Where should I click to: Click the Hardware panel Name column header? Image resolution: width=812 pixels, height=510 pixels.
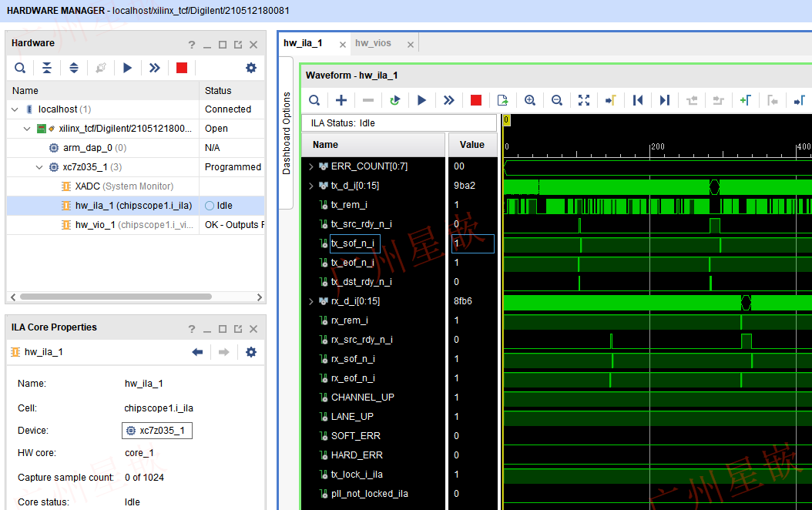(102, 91)
